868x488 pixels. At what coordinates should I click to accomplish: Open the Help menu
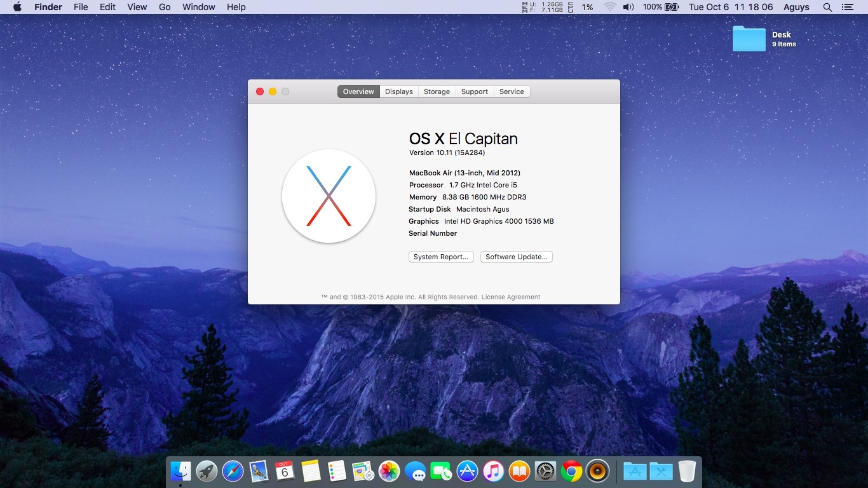236,7
